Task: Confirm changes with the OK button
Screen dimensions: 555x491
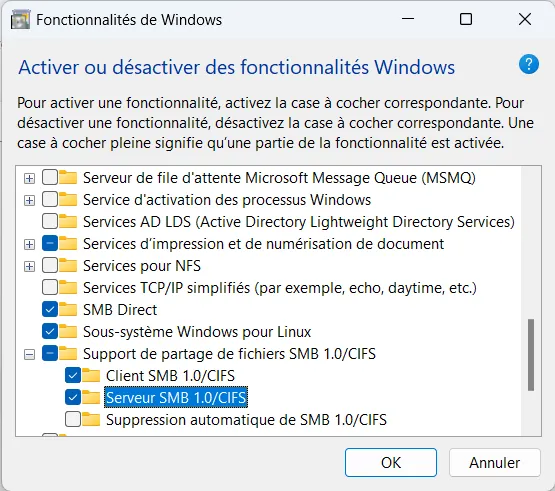Action: tap(391, 462)
